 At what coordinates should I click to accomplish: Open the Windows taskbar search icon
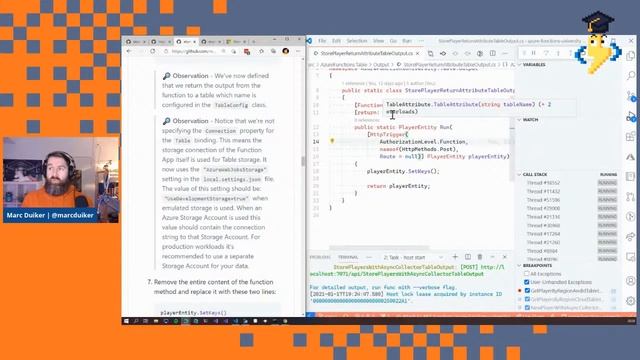tap(136, 321)
